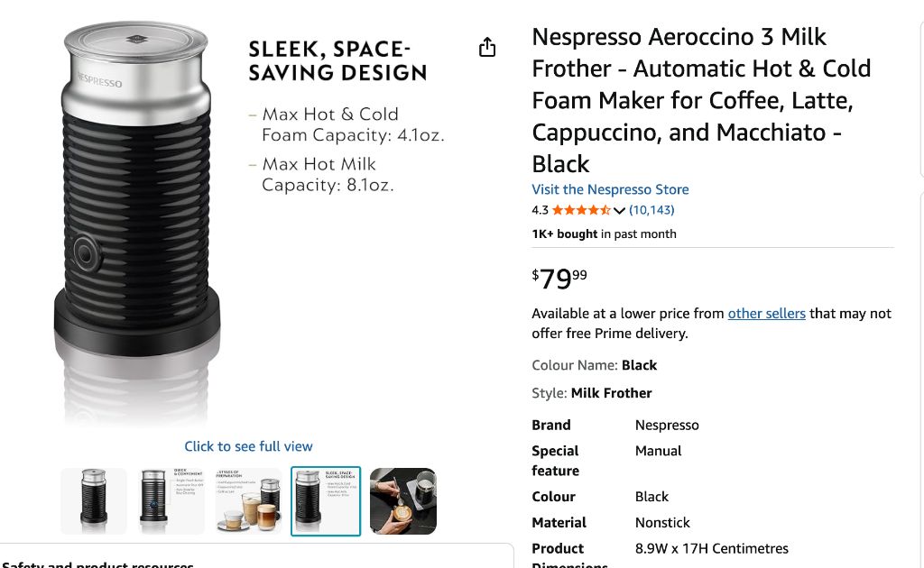Click the share icon beside the product image

tap(487, 47)
